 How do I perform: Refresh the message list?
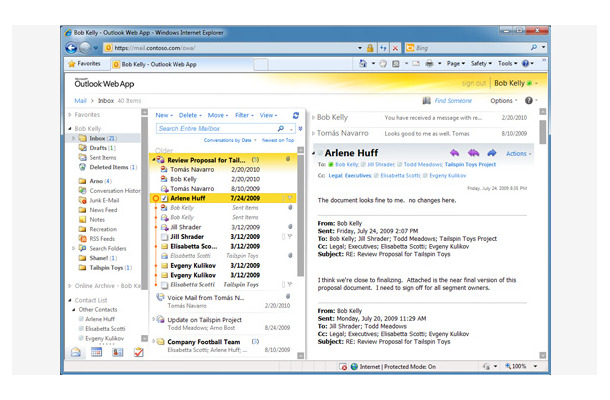pyautogui.click(x=296, y=115)
